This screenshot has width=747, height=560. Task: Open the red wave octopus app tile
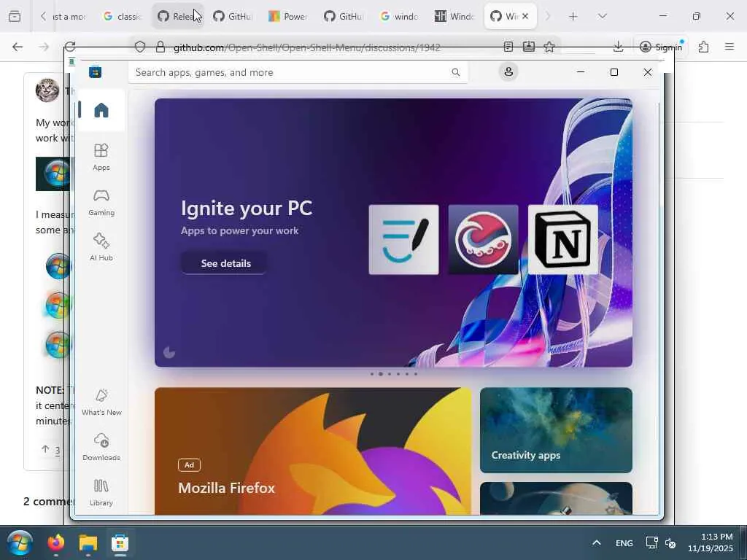pyautogui.click(x=483, y=240)
